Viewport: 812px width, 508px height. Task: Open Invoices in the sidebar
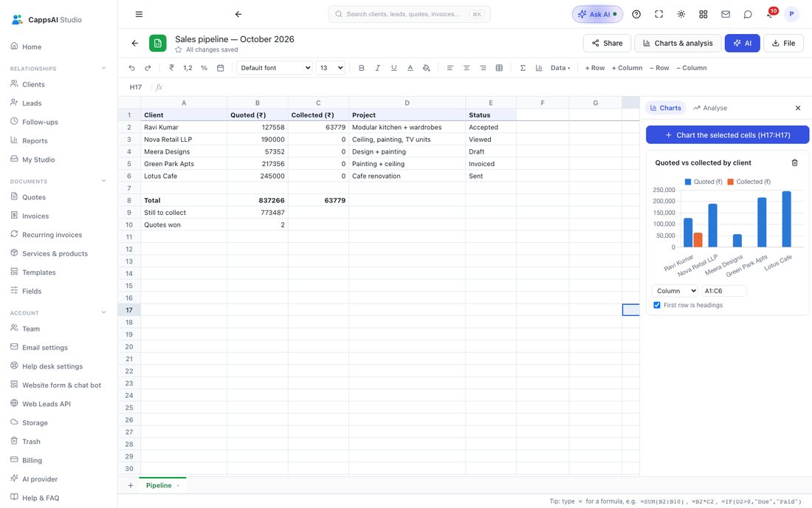point(35,216)
